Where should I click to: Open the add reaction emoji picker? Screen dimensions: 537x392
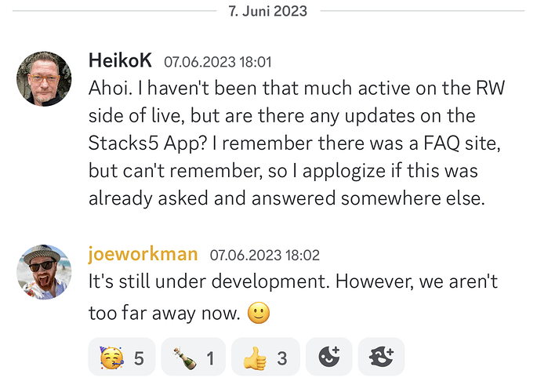click(328, 357)
